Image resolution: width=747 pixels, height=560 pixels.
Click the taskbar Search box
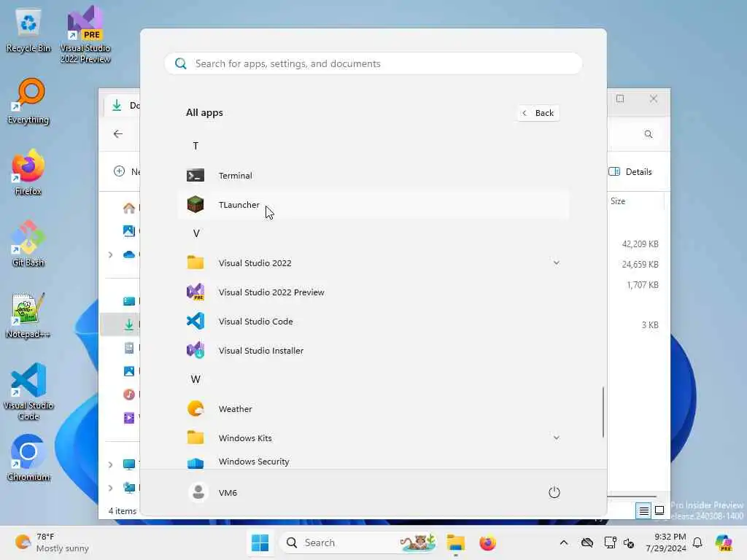358,542
